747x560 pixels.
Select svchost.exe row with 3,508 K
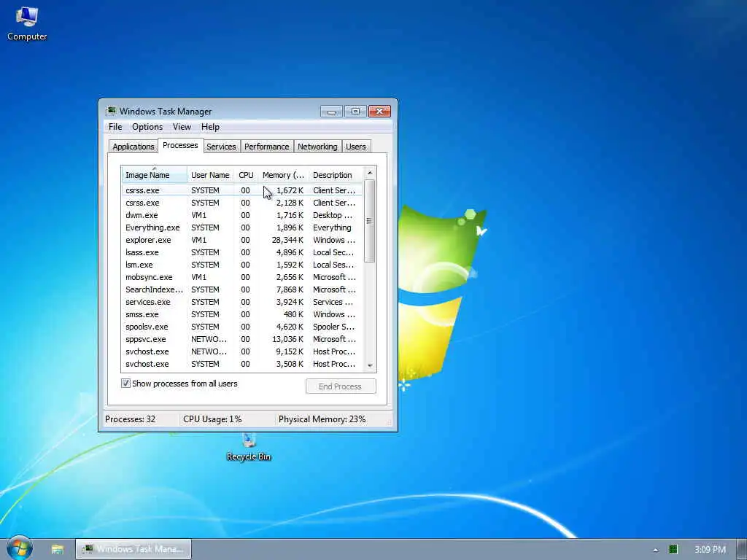click(242, 363)
